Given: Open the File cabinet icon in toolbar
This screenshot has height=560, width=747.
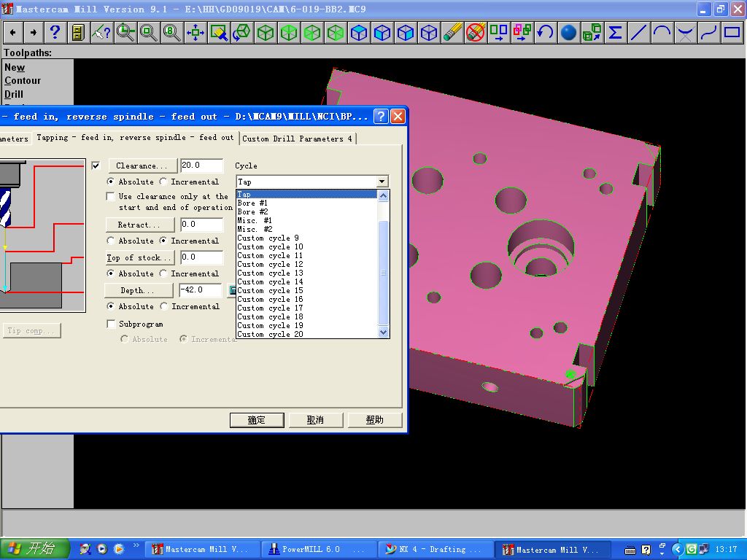Looking at the screenshot, I should coord(78,33).
